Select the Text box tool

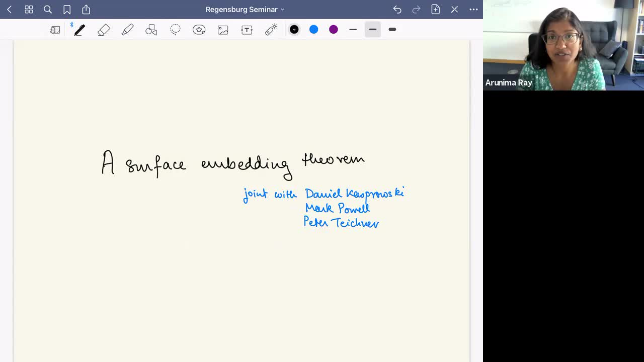247,30
